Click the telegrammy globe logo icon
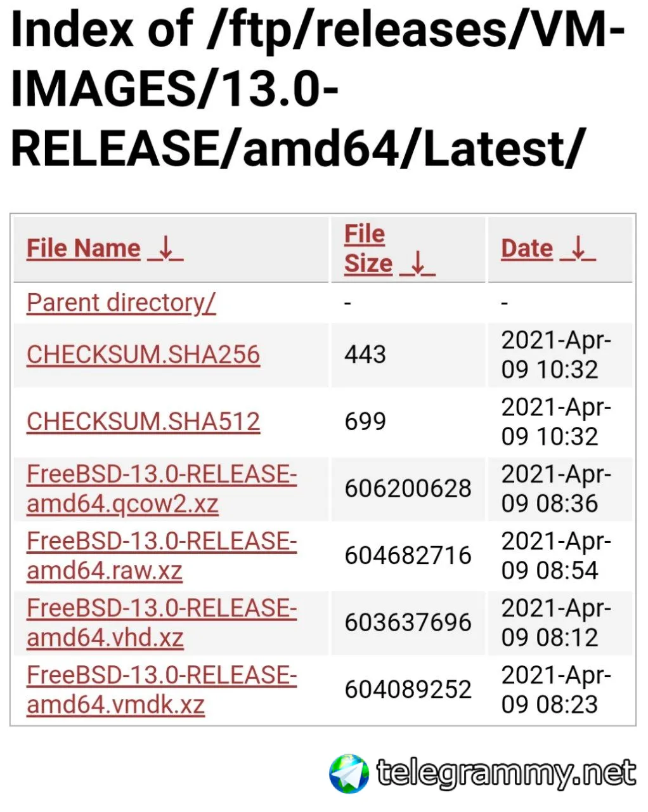The height and width of the screenshot is (812, 648). pyautogui.click(x=349, y=773)
